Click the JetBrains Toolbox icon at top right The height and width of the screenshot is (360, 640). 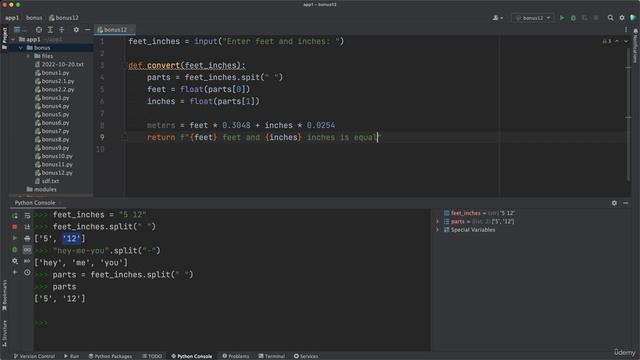pyautogui.click(x=633, y=18)
